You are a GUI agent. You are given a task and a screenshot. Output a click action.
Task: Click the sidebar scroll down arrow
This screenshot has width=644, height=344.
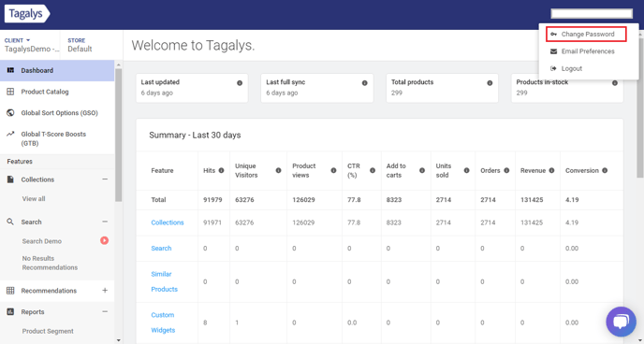[119, 340]
